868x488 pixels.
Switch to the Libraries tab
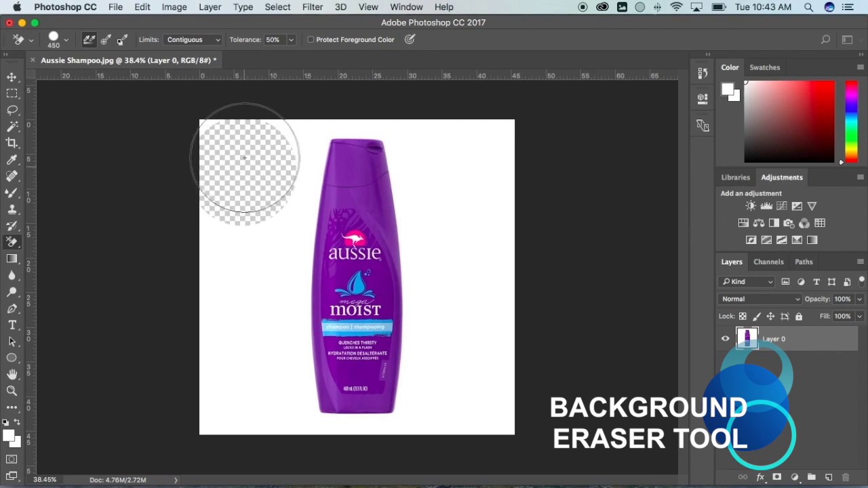pos(735,178)
